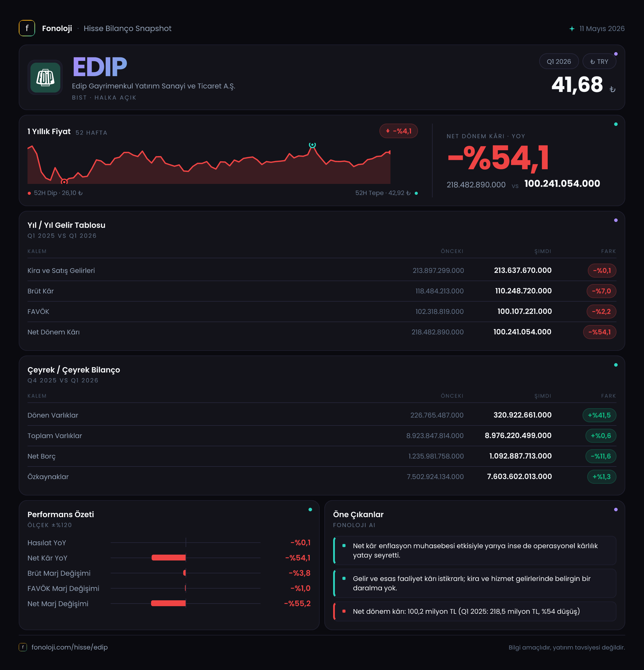This screenshot has height=670, width=644.
Task: Click the +%1,3 badge for Özkaynaklar
Action: click(602, 477)
